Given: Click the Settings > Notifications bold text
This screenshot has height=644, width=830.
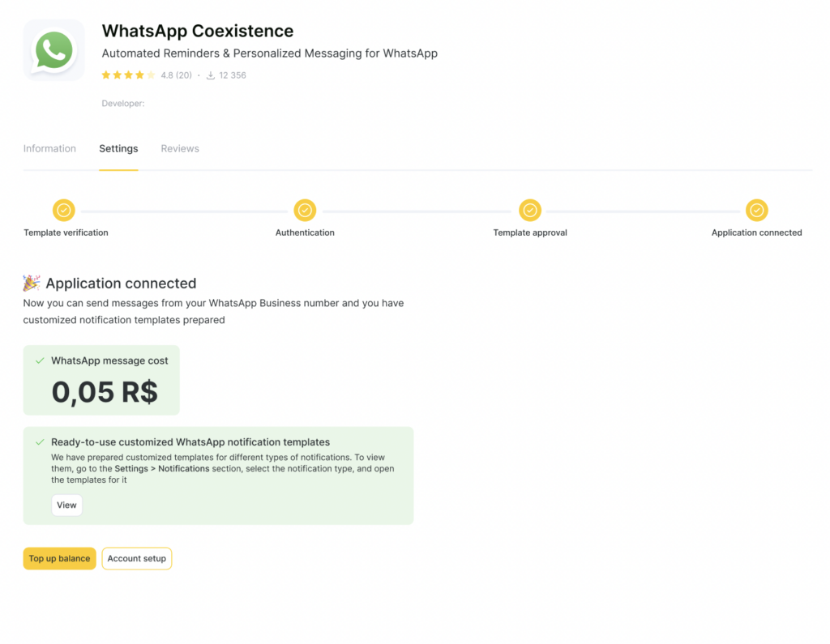Looking at the screenshot, I should (162, 469).
